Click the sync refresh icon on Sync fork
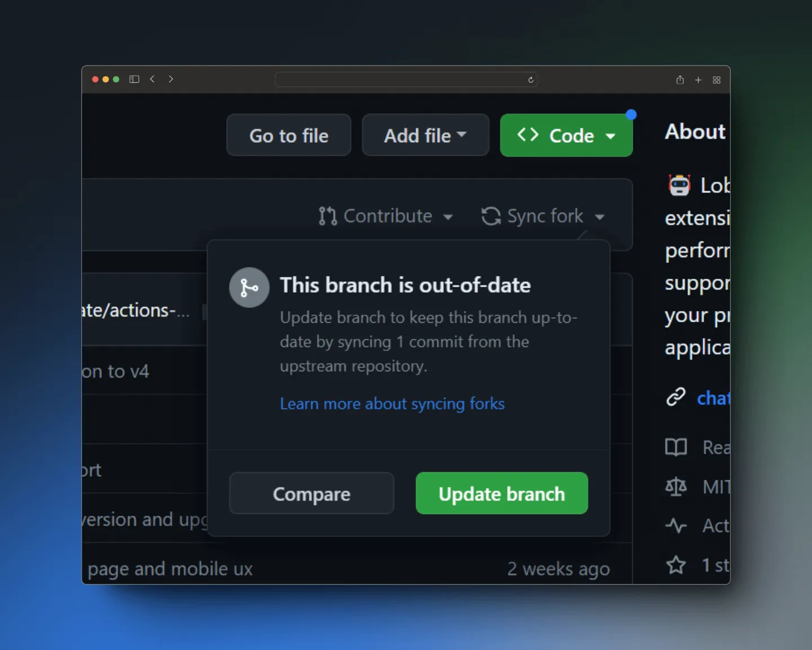The height and width of the screenshot is (650, 812). 490,216
